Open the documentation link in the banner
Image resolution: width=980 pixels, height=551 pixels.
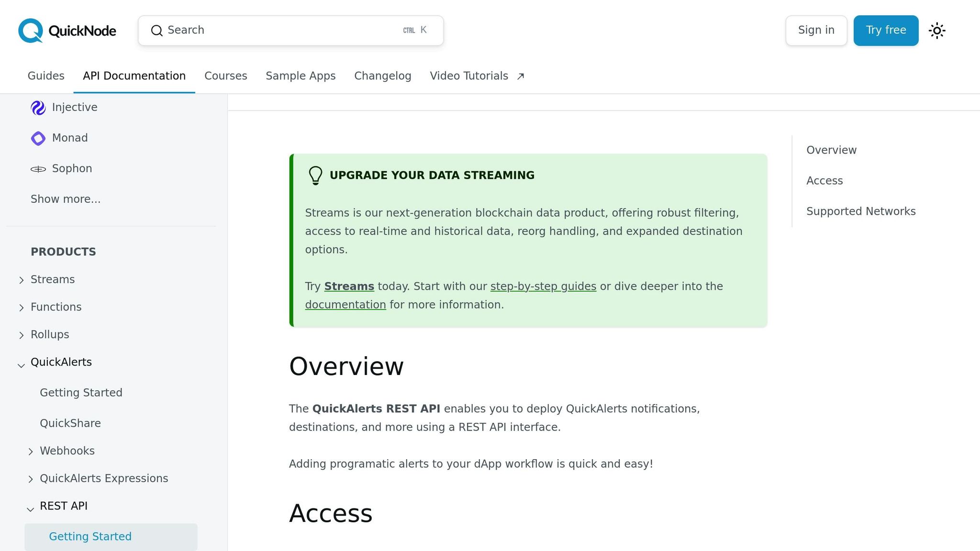tap(345, 305)
